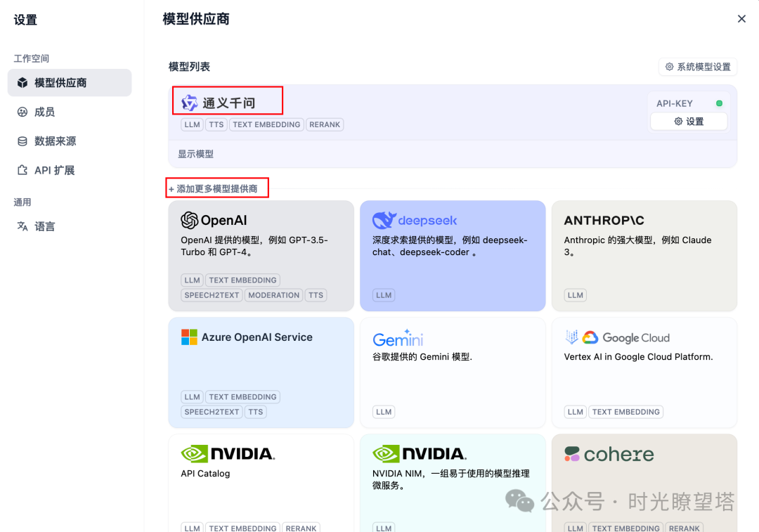Click the deepseek whale logo
The height and width of the screenshot is (532, 759).
click(384, 220)
